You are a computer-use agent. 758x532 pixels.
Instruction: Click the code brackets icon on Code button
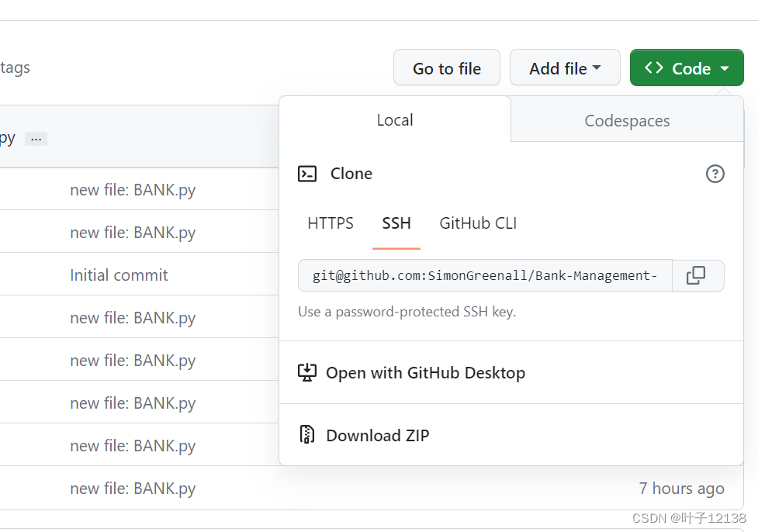pos(653,67)
